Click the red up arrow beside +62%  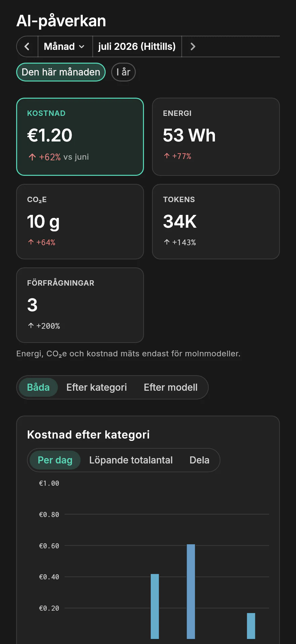(32, 157)
